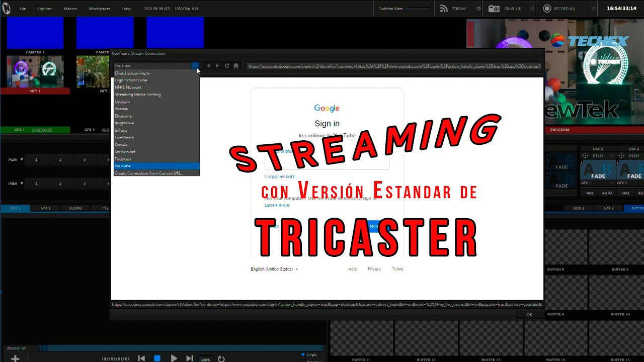Select Streaming Media Hosting option

point(156,95)
